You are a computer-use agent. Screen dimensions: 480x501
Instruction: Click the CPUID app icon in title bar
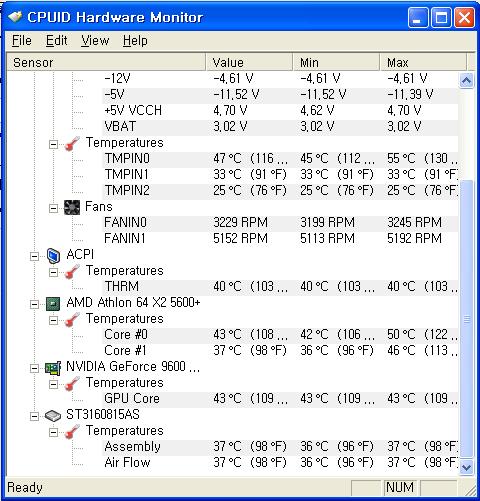click(x=15, y=17)
